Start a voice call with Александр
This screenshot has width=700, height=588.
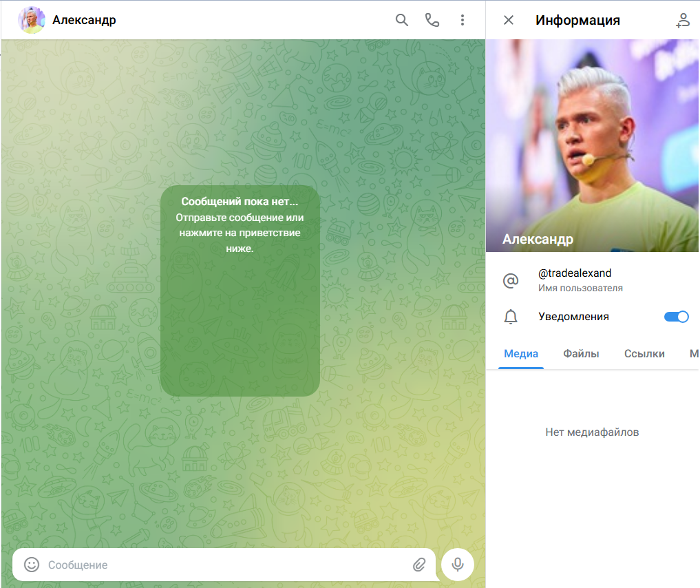click(x=432, y=20)
